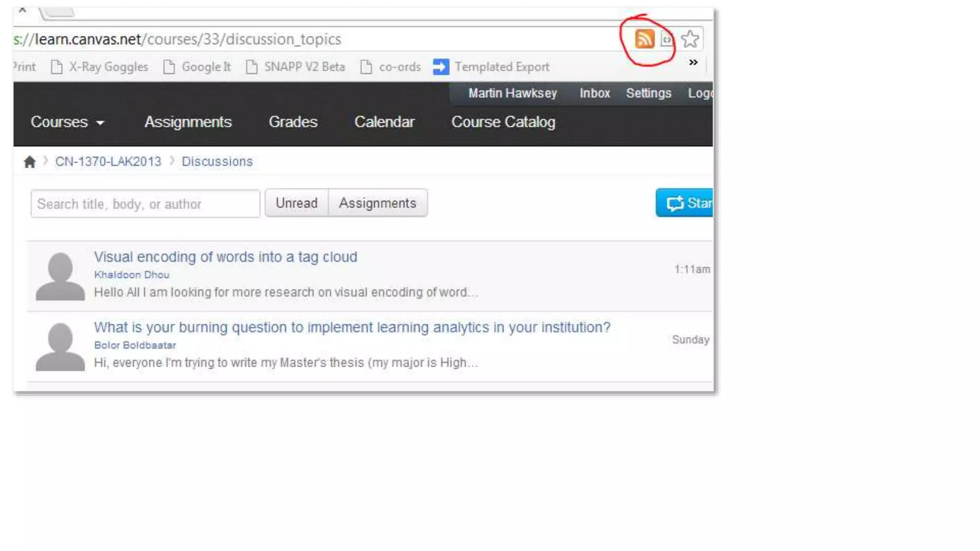
Task: Show hidden bookmarks with double chevron
Action: [x=693, y=62]
